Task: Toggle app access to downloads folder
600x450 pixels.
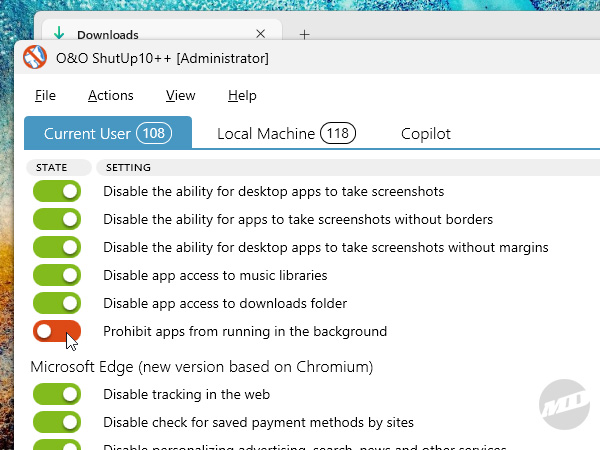Action: pos(57,303)
